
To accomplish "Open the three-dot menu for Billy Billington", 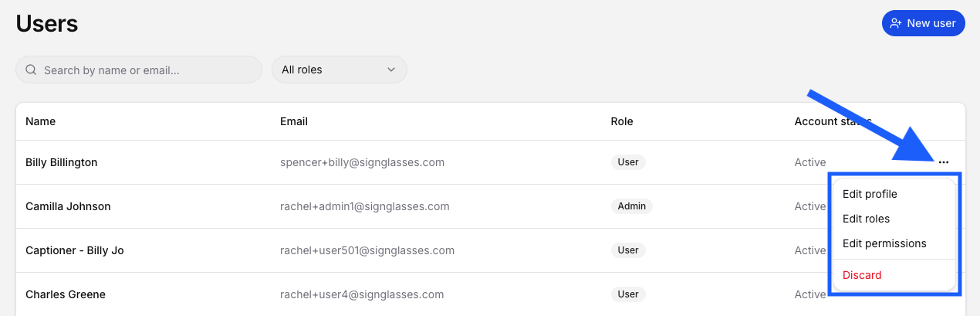I will (944, 162).
